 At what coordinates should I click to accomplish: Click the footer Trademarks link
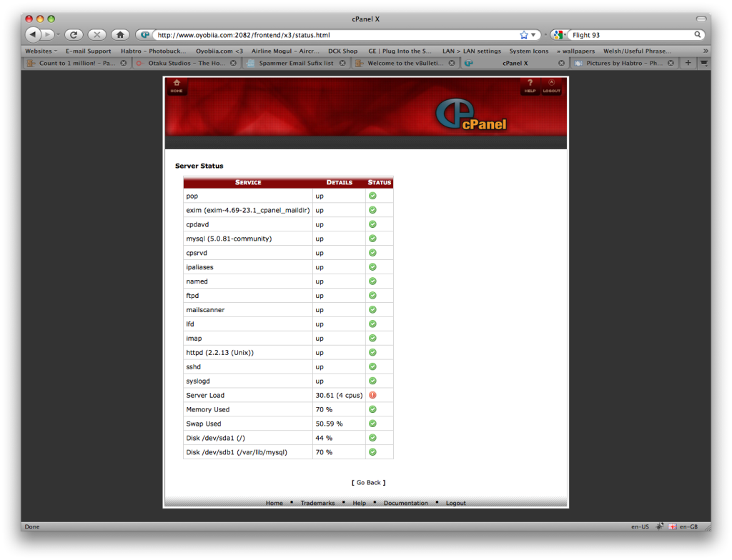[317, 503]
